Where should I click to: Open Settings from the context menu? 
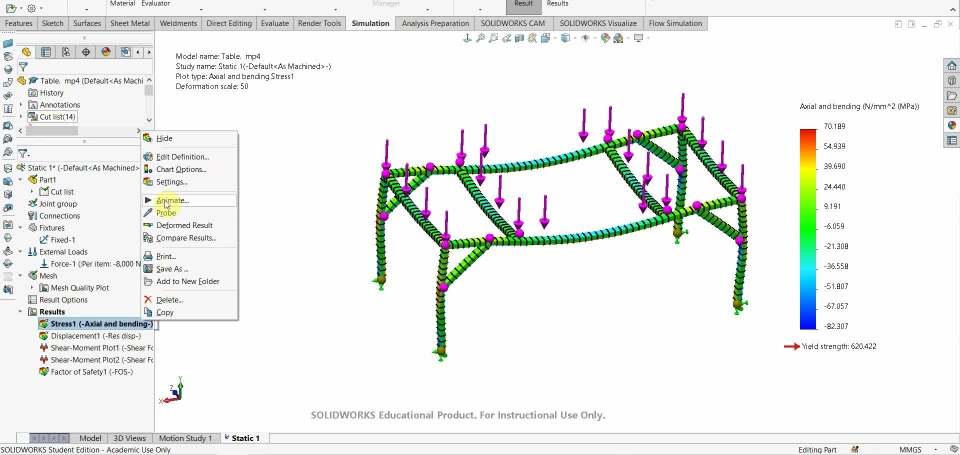(x=189, y=182)
